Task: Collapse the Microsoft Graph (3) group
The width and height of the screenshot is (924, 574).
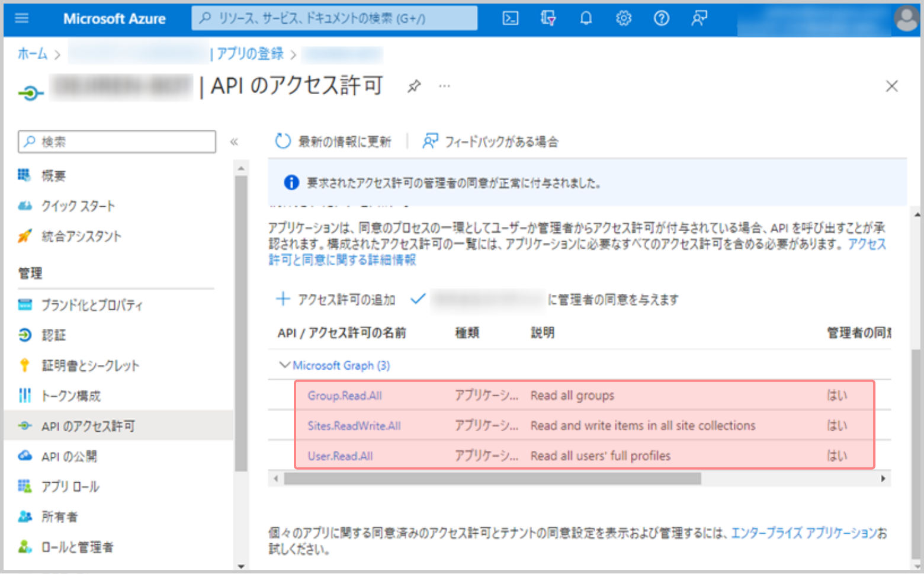Action: [285, 365]
